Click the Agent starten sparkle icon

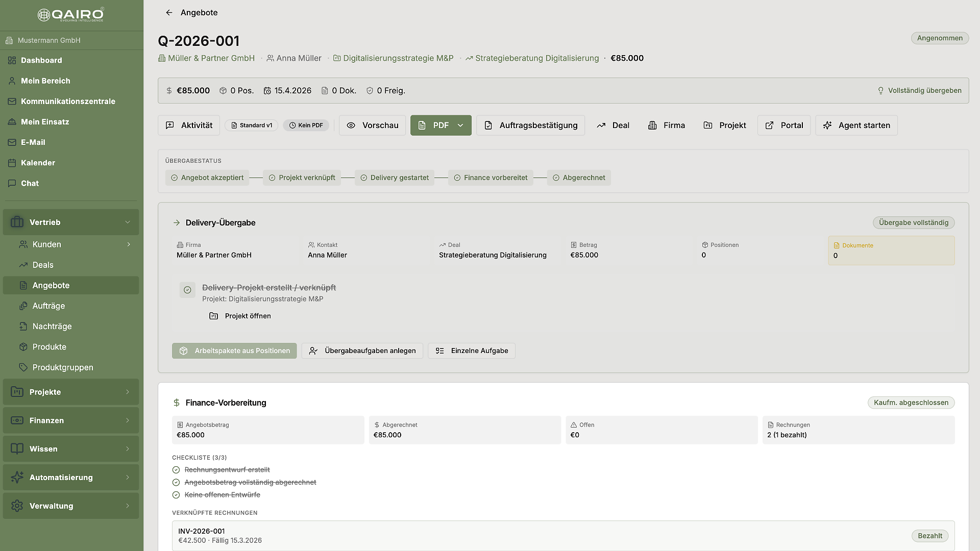point(828,125)
